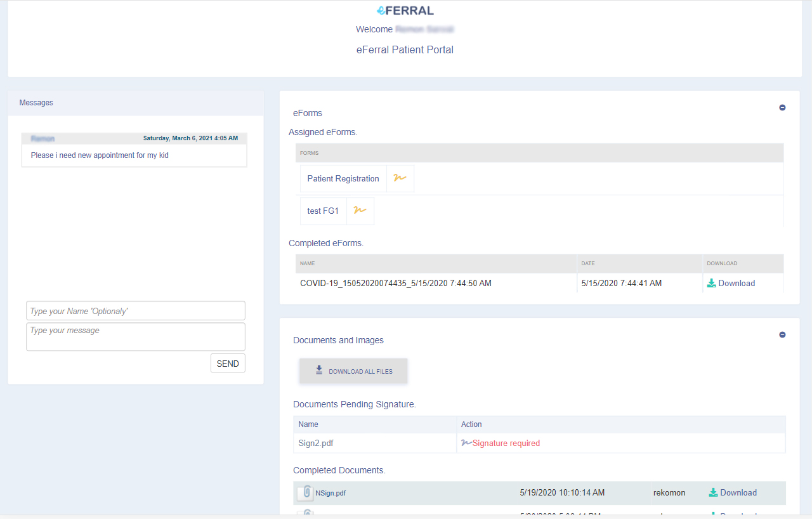Open the Patient Registration form
This screenshot has width=812, height=519.
coord(343,179)
